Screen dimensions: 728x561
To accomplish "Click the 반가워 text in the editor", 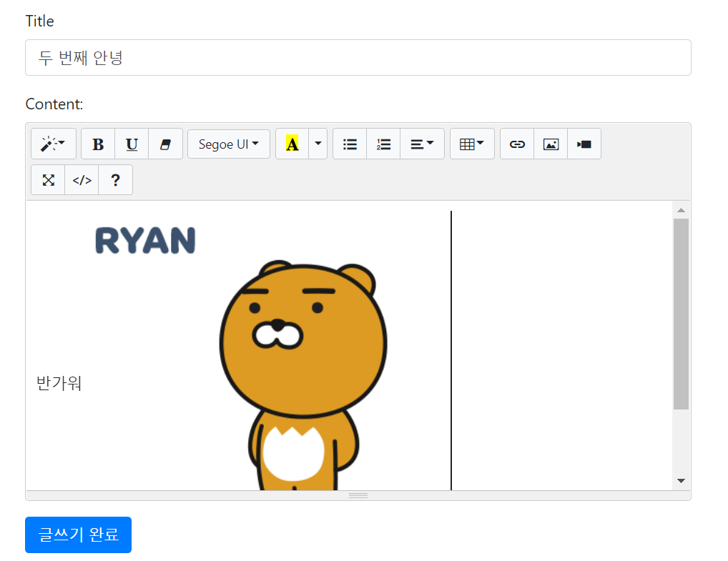I will pyautogui.click(x=59, y=383).
